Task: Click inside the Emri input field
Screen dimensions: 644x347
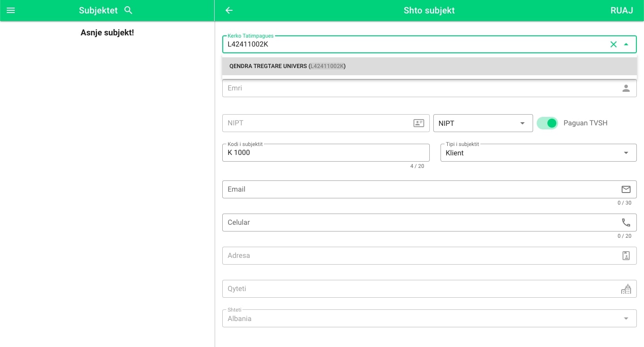Action: point(402,88)
